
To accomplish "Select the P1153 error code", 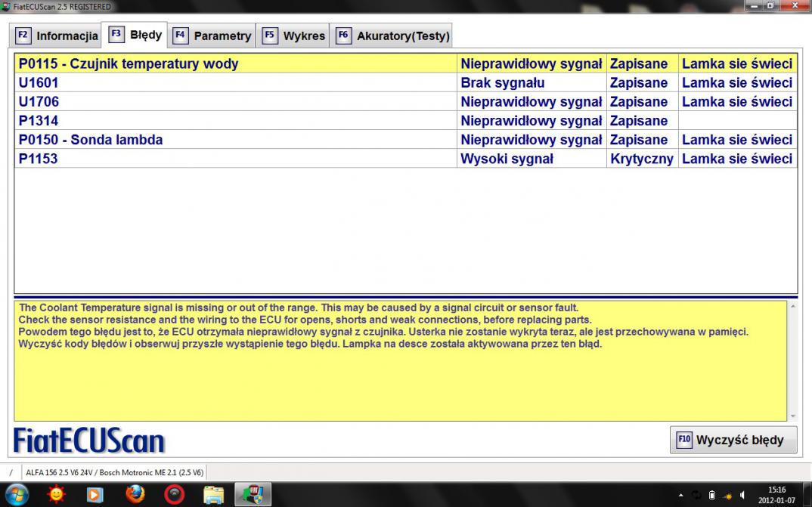I will tap(39, 159).
